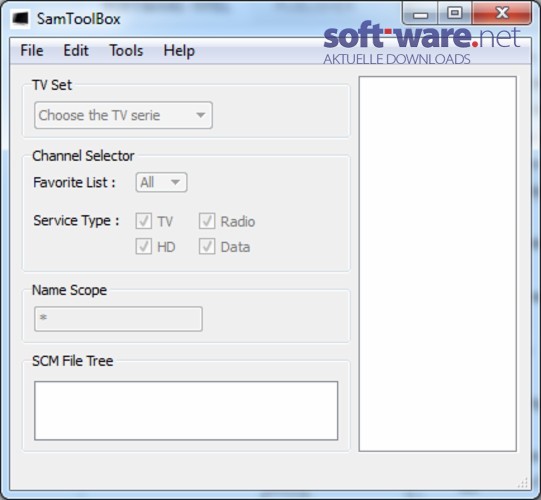Minimize the SamToolBox window
The width and height of the screenshot is (541, 500).
point(420,13)
